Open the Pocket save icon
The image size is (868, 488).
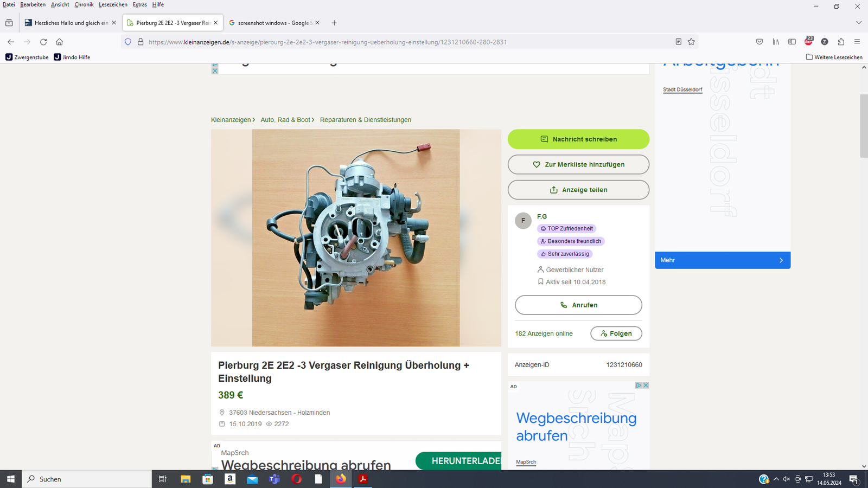click(x=759, y=42)
